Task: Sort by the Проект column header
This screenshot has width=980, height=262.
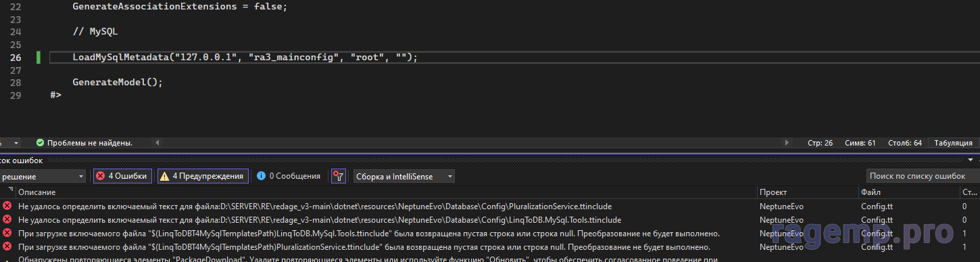Action: pyautogui.click(x=807, y=193)
